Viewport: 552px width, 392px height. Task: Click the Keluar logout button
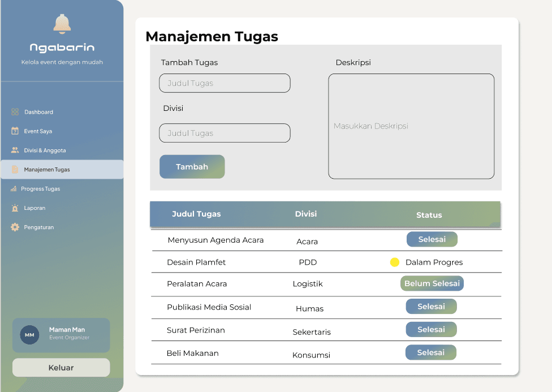pos(61,368)
